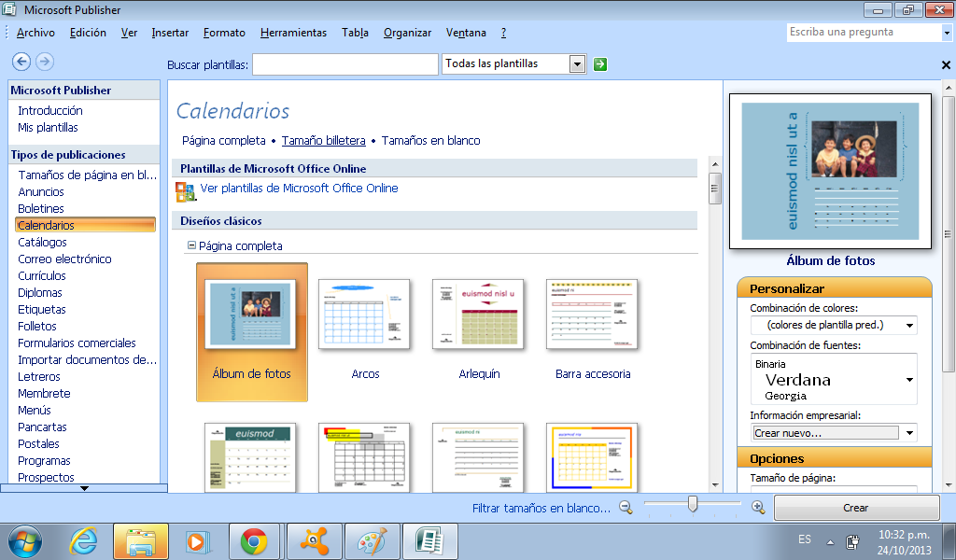
Task: Open the Ver menu
Action: click(129, 33)
